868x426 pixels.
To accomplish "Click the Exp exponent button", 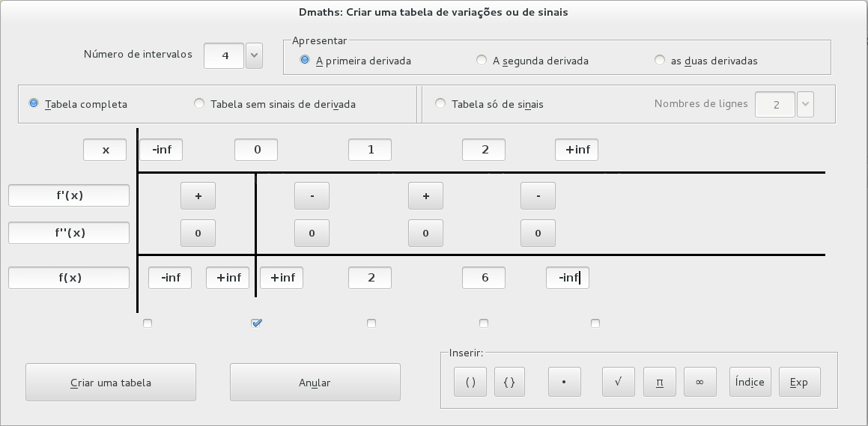I will (x=799, y=382).
